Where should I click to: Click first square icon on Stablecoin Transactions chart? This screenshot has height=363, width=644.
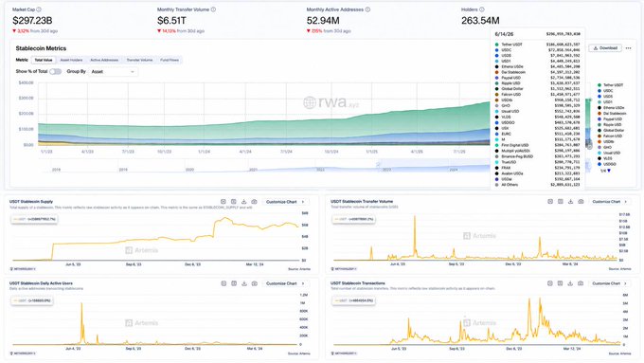point(550,283)
